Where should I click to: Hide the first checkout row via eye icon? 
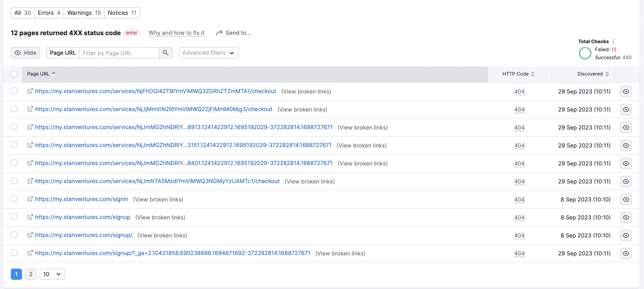(626, 92)
